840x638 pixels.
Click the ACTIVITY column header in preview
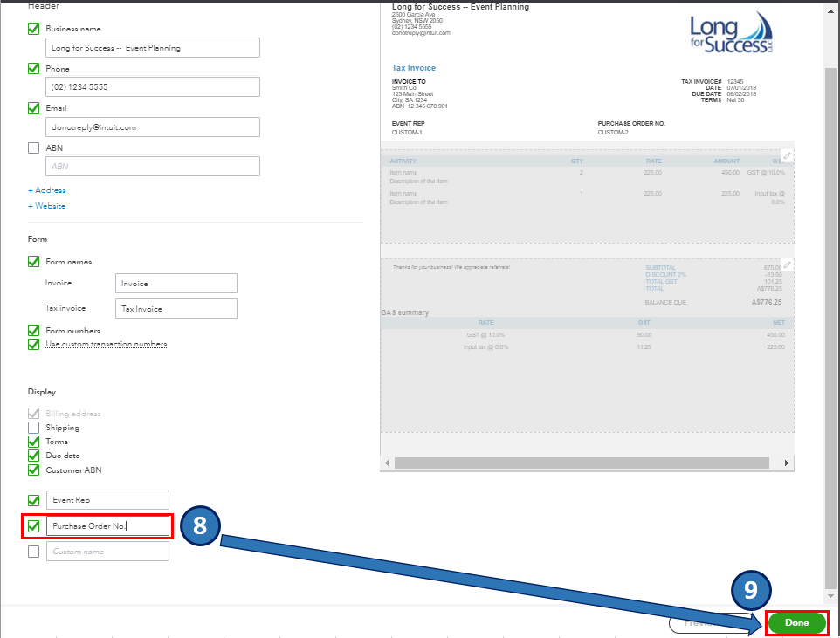(x=403, y=161)
